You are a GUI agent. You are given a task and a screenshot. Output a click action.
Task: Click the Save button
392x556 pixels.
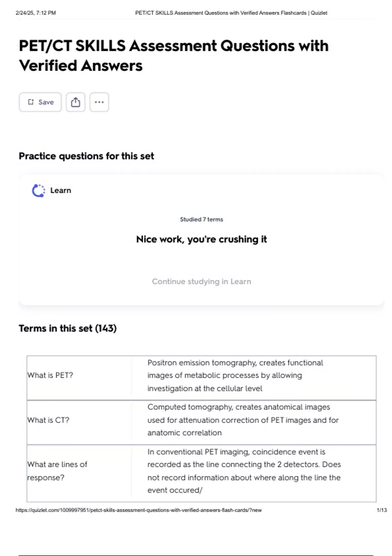[x=40, y=102]
